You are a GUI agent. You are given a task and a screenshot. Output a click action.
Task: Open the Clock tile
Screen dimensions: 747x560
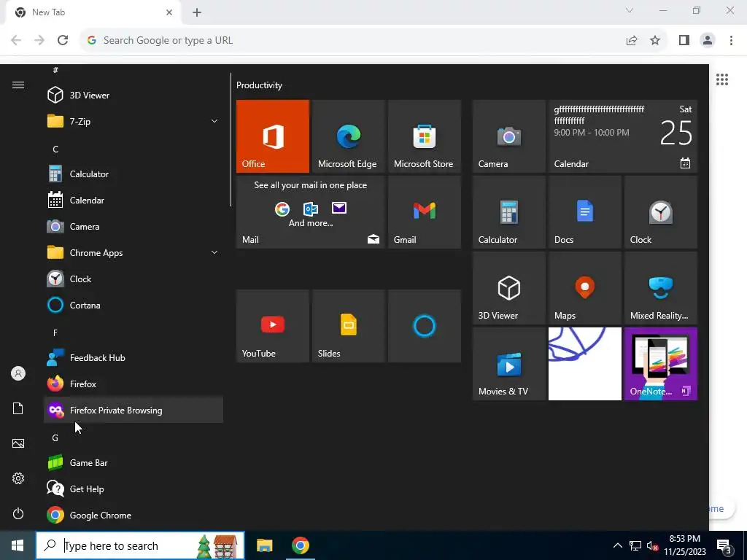click(661, 212)
